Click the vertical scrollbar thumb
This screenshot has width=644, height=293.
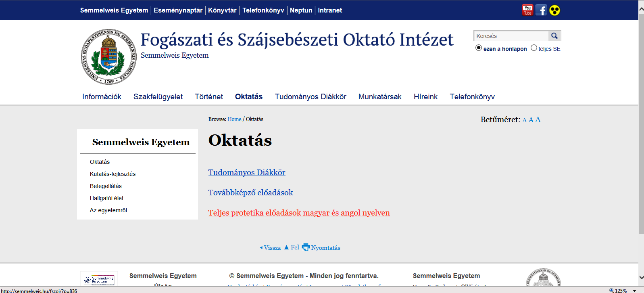click(641, 123)
